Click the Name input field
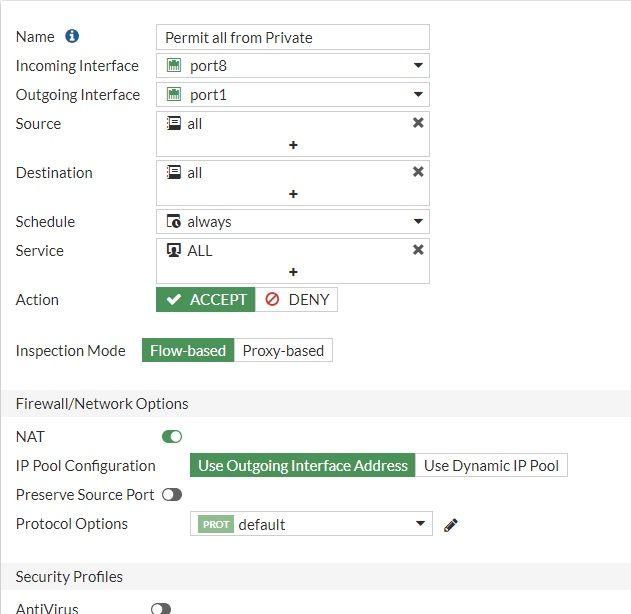This screenshot has width=631, height=614. tap(293, 38)
